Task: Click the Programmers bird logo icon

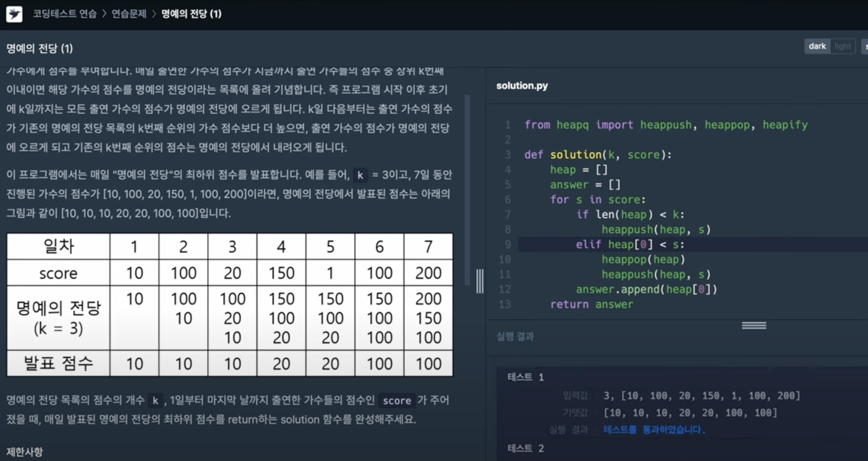Action: [14, 14]
